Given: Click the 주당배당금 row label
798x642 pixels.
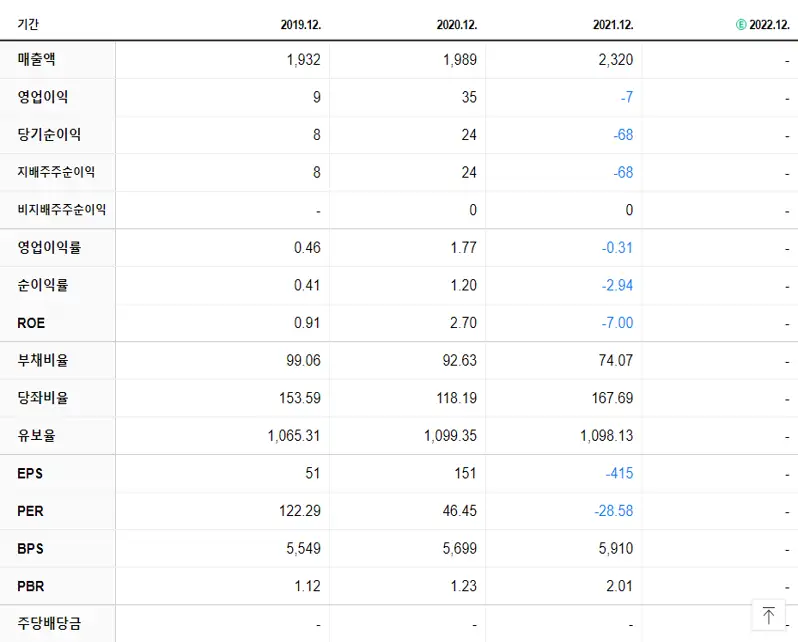Looking at the screenshot, I should pos(49,623).
